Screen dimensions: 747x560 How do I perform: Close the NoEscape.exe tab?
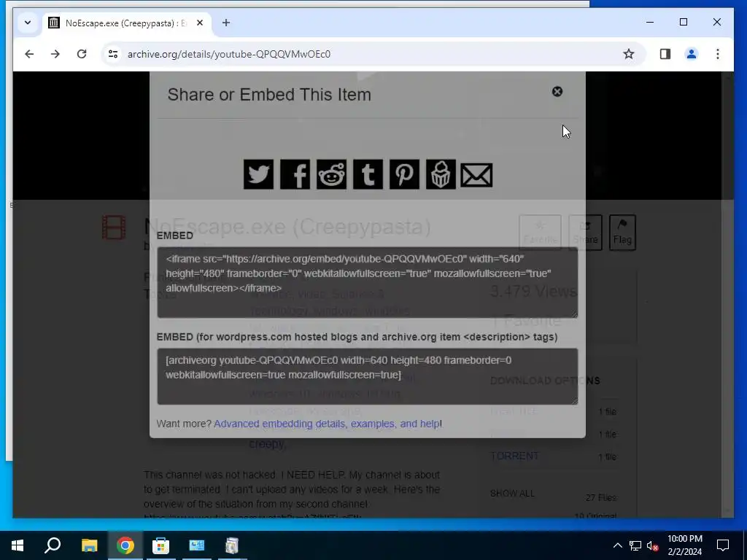pos(200,23)
